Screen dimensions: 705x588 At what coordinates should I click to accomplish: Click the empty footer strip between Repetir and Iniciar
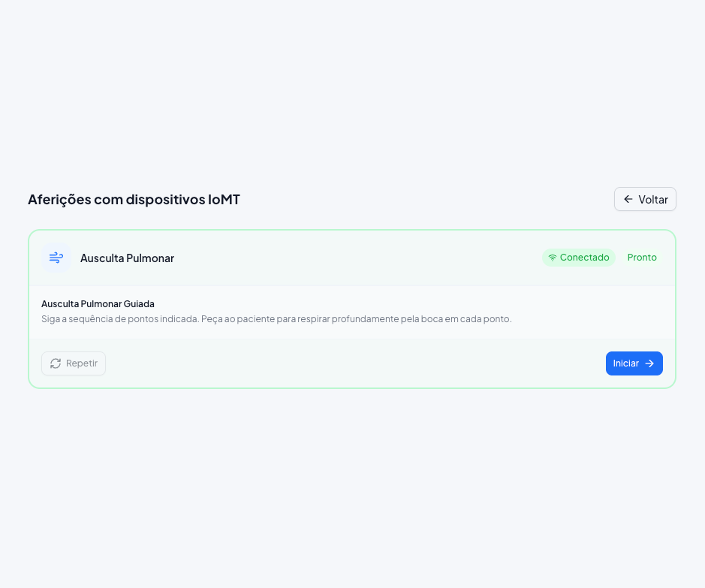coord(355,363)
